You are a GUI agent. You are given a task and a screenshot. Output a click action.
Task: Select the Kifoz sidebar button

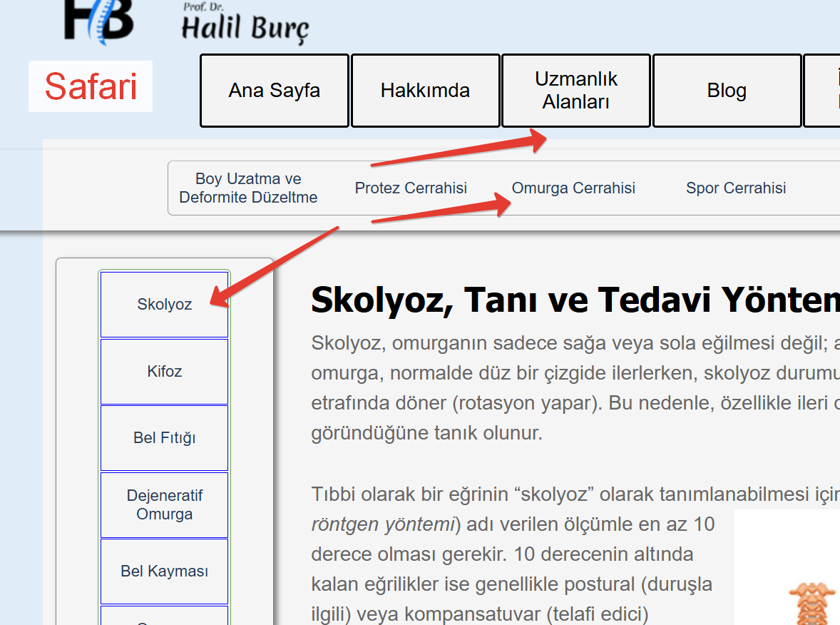164,372
